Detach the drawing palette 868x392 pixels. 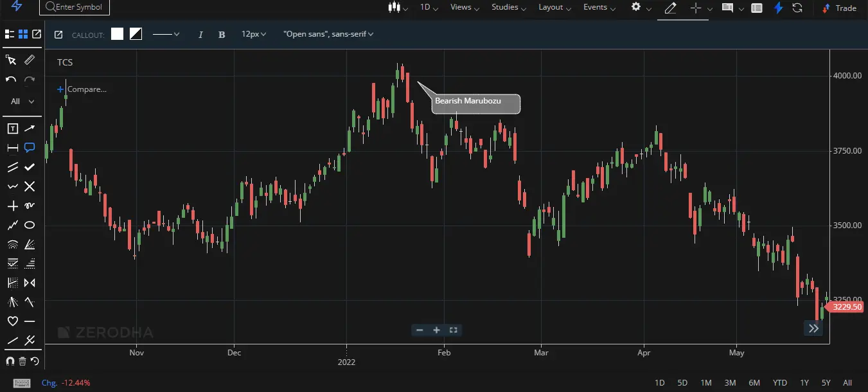37,34
